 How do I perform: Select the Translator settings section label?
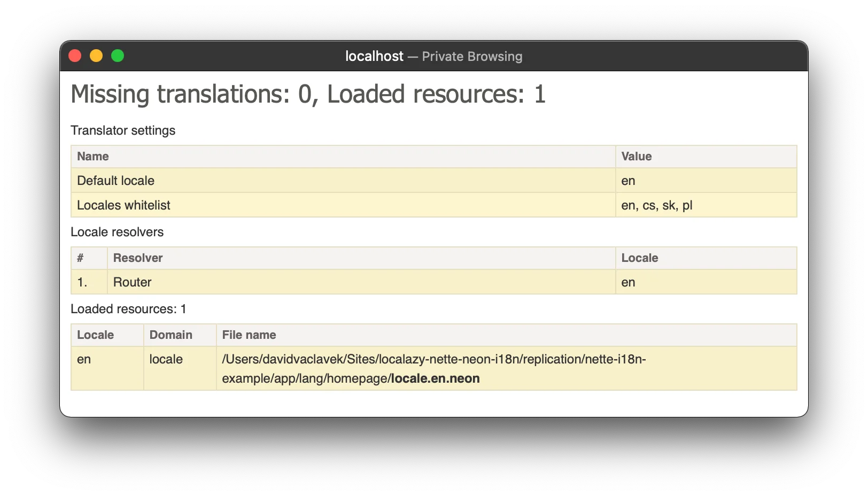coord(123,130)
